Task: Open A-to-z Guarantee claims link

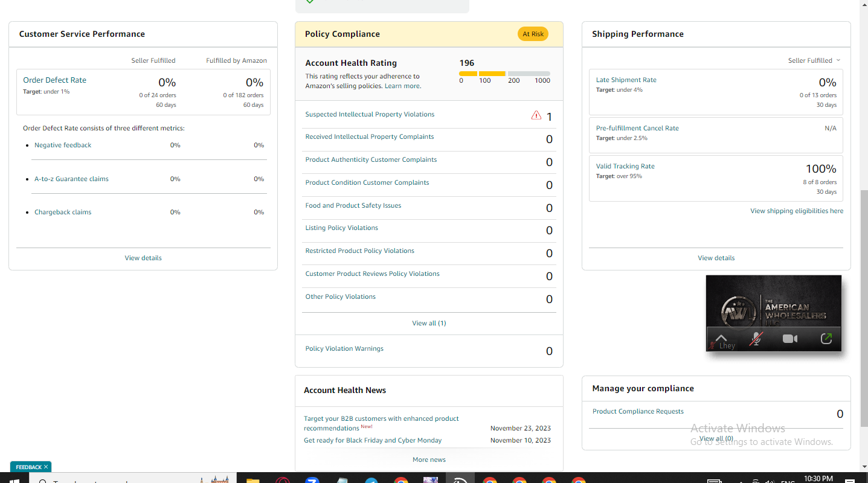Action: pos(71,179)
